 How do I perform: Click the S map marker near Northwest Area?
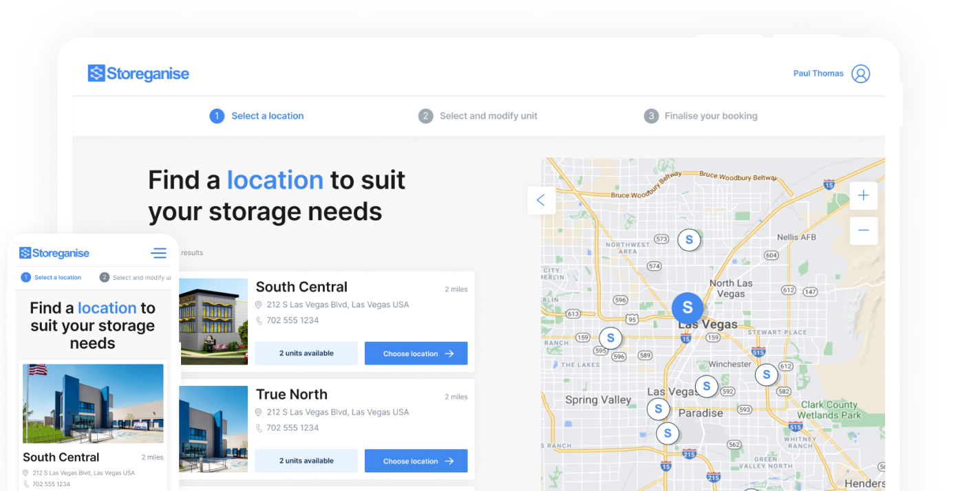tap(689, 240)
